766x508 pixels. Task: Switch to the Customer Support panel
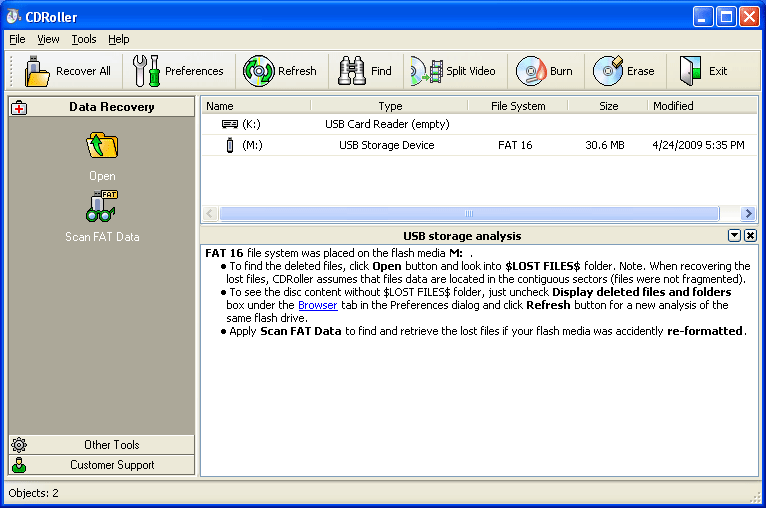pos(102,465)
